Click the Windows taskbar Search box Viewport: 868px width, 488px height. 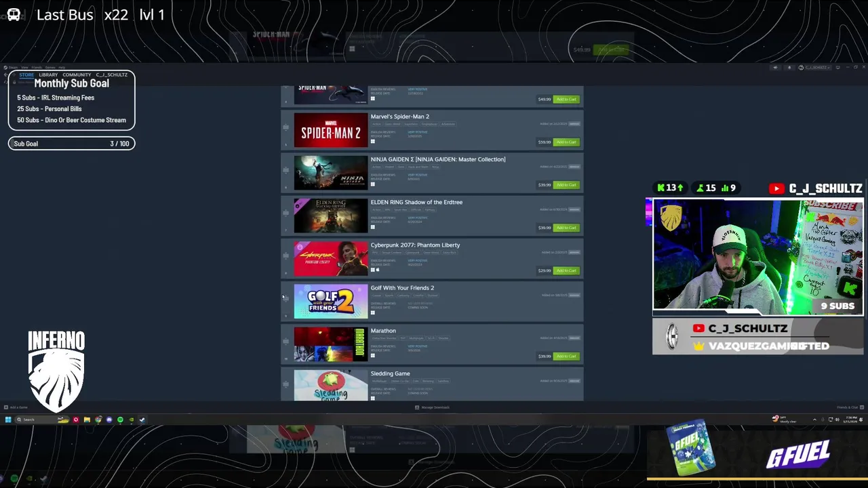click(x=42, y=420)
